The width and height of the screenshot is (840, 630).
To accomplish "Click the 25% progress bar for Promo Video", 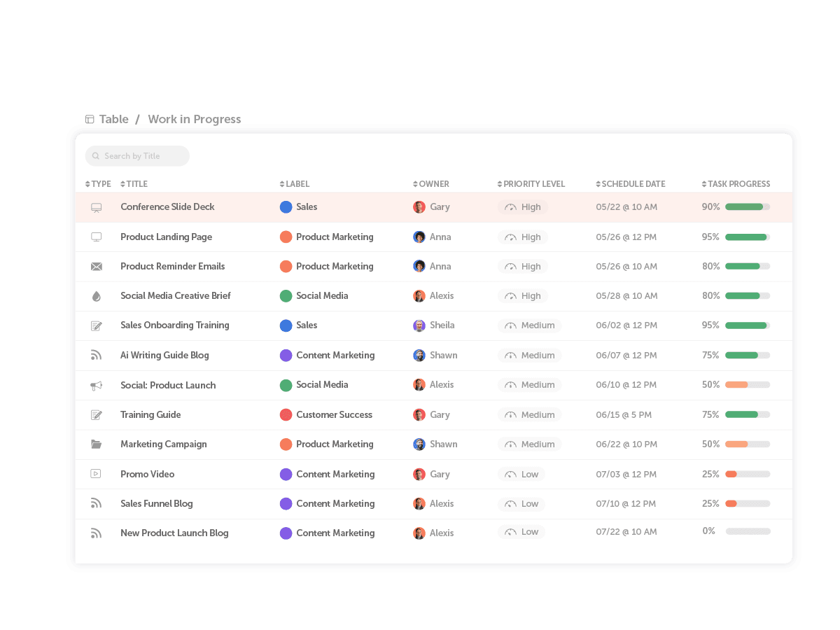I will pos(748,475).
